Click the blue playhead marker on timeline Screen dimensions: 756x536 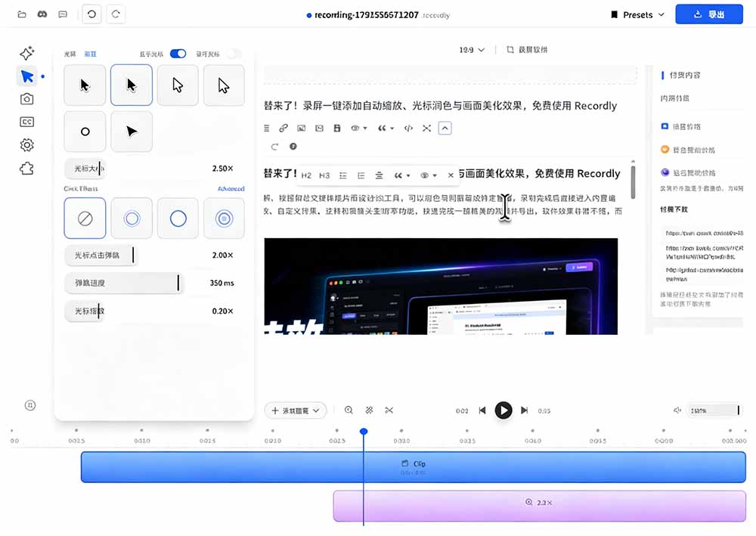364,432
